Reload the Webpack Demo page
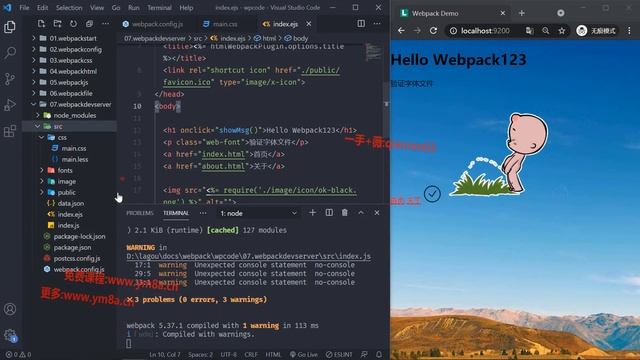 [433, 31]
